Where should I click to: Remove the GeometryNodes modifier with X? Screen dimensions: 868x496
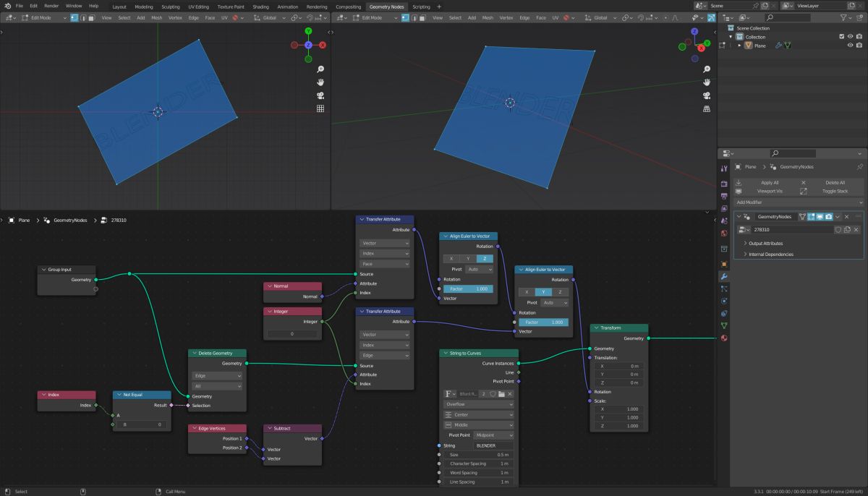846,217
